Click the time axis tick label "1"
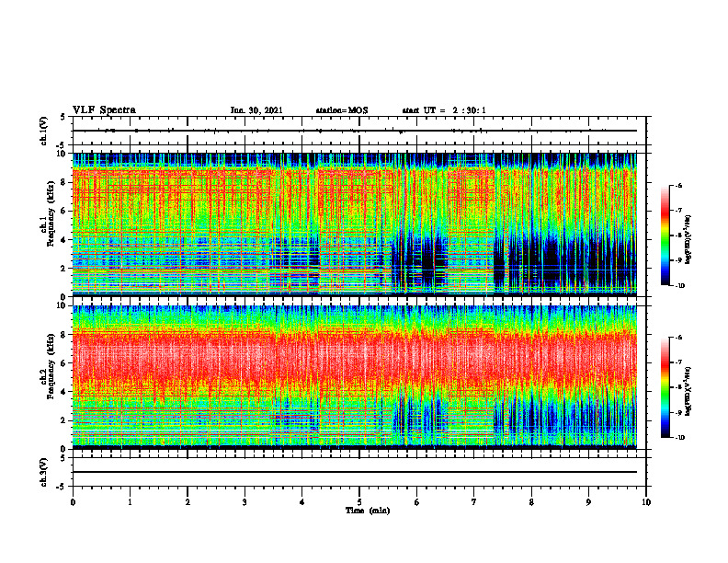728x563 pixels. coord(130,502)
